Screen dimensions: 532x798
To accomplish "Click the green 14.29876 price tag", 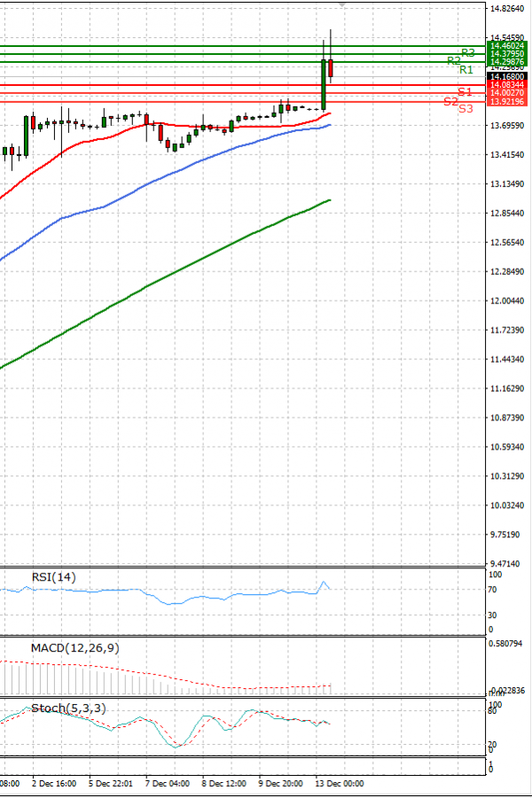I will (506, 62).
